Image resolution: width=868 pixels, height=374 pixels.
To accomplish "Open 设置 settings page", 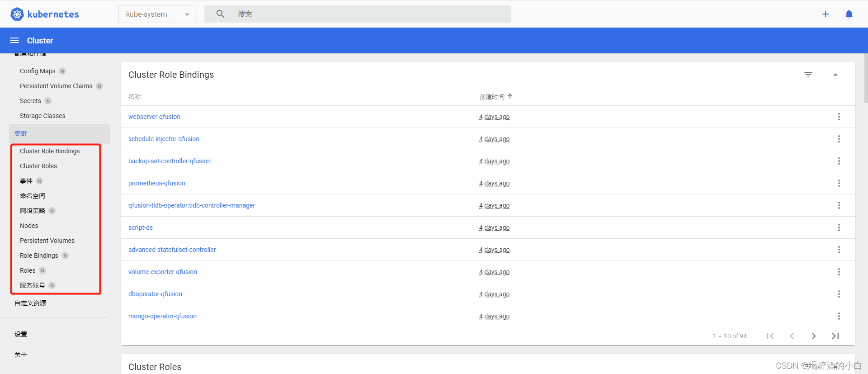I will (21, 334).
